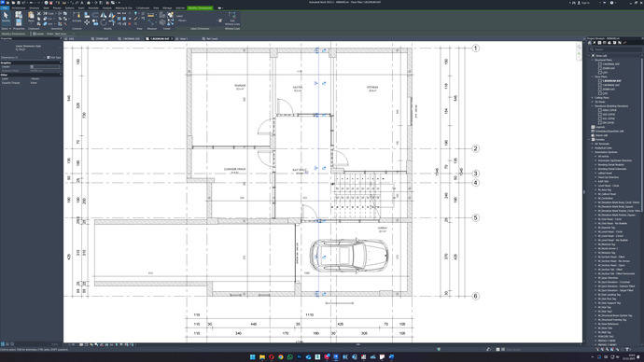This screenshot has width=644, height=362.
Task: Open WhatsApp from the taskbar
Action: click(290, 357)
